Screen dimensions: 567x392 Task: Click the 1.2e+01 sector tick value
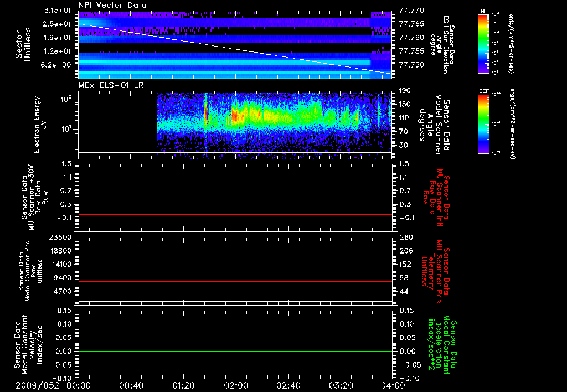click(58, 51)
